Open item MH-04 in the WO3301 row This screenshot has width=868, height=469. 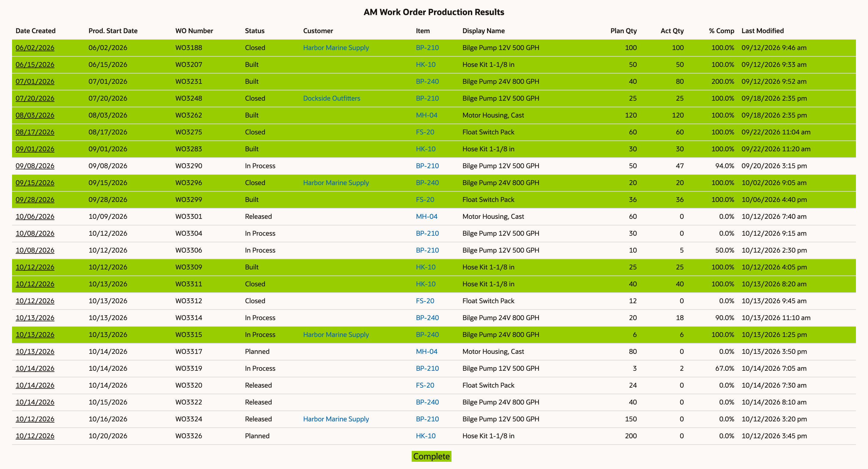(426, 216)
